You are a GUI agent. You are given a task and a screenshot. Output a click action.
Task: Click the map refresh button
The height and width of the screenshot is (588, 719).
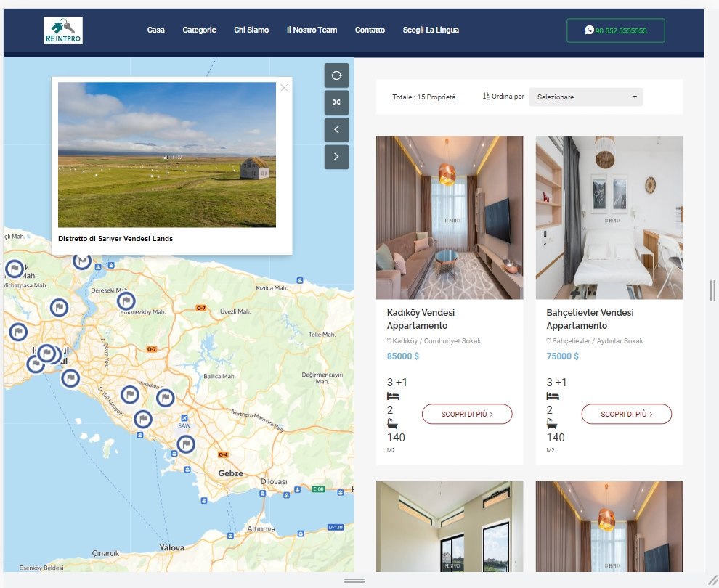[336, 75]
